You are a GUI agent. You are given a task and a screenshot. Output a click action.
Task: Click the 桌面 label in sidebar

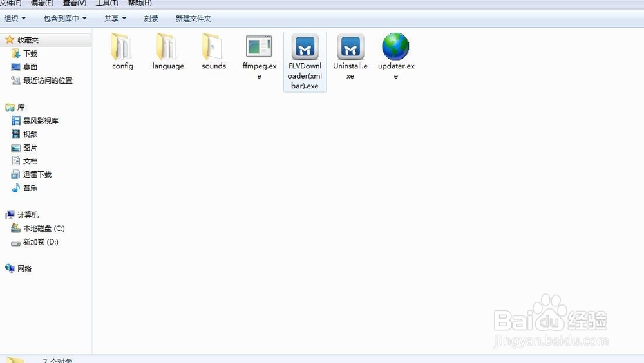30,67
